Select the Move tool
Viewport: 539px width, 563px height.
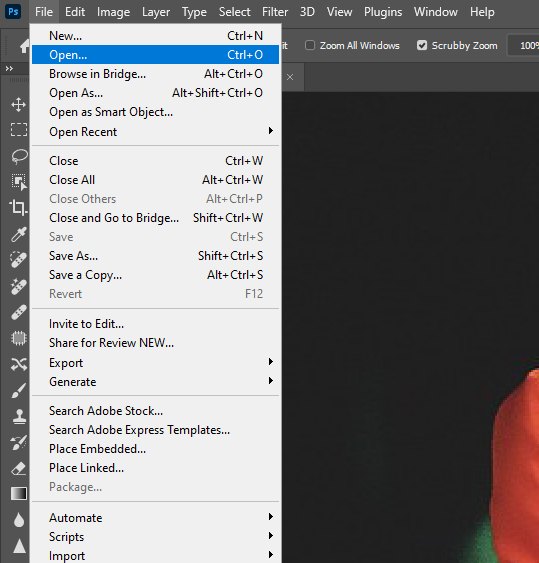pyautogui.click(x=18, y=104)
